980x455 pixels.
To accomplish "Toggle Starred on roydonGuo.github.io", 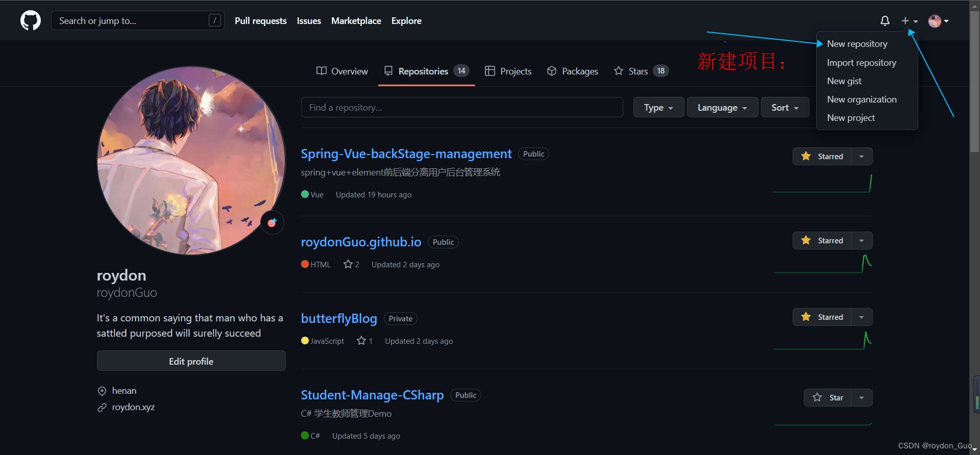I will click(x=822, y=241).
